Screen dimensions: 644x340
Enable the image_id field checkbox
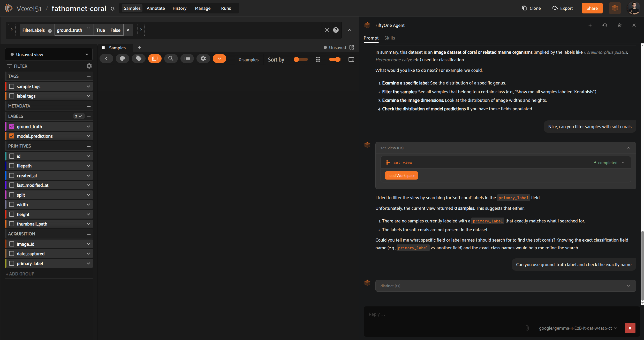pyautogui.click(x=12, y=244)
